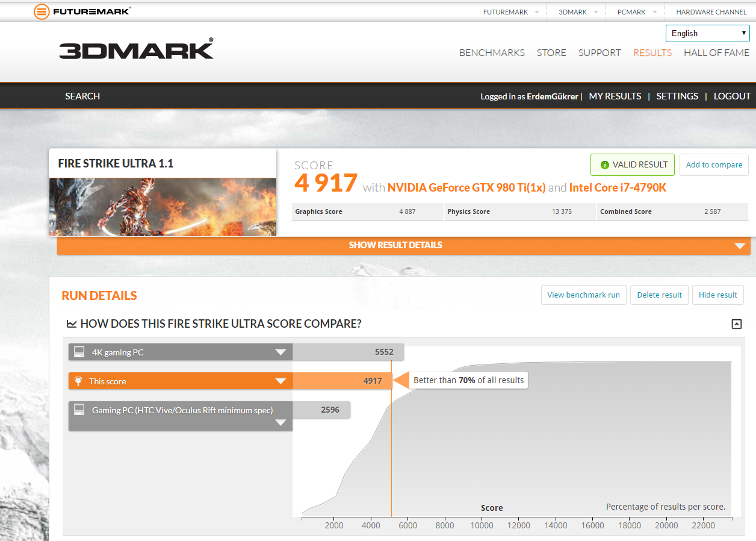Open the Store menu item
This screenshot has height=541, width=756.
[551, 52]
